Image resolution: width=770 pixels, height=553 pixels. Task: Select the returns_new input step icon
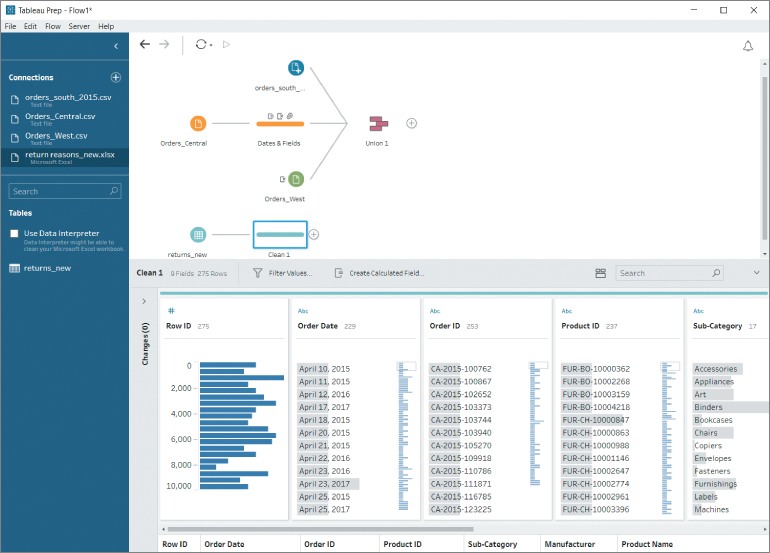(198, 235)
